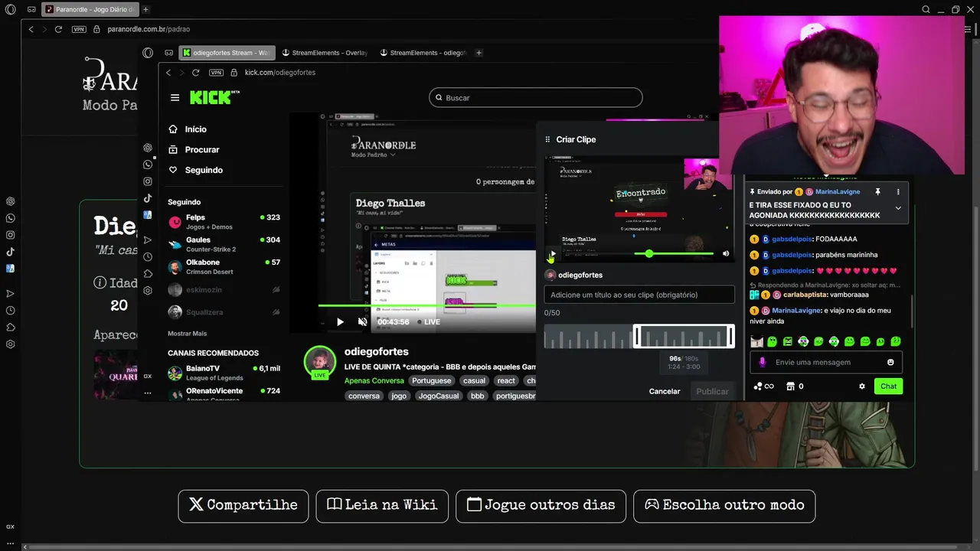Open WhatsApp in outer Opera sidebar
This screenshot has width=980, height=551.
pyautogui.click(x=10, y=218)
